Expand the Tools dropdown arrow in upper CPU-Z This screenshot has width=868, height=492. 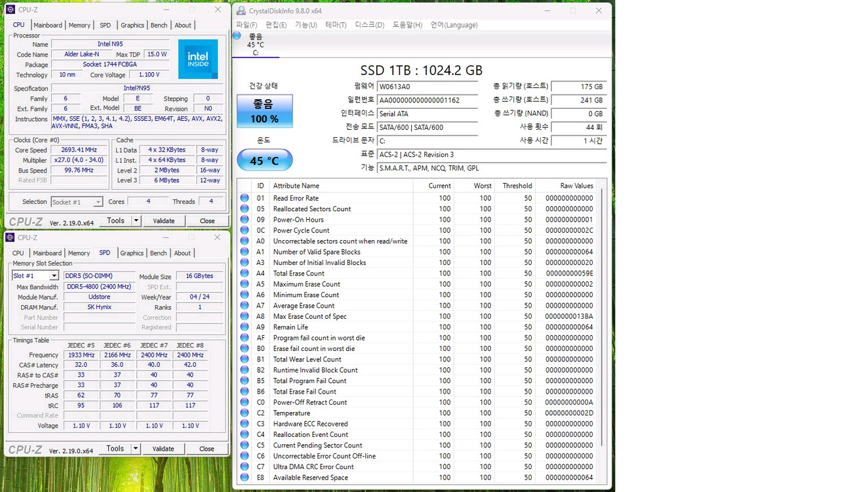tap(136, 221)
